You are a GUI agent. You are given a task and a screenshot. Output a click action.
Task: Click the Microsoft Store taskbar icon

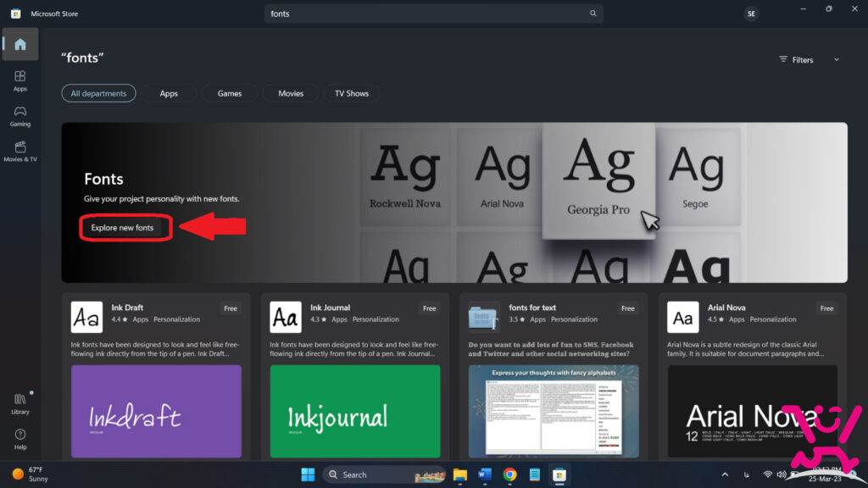(559, 474)
